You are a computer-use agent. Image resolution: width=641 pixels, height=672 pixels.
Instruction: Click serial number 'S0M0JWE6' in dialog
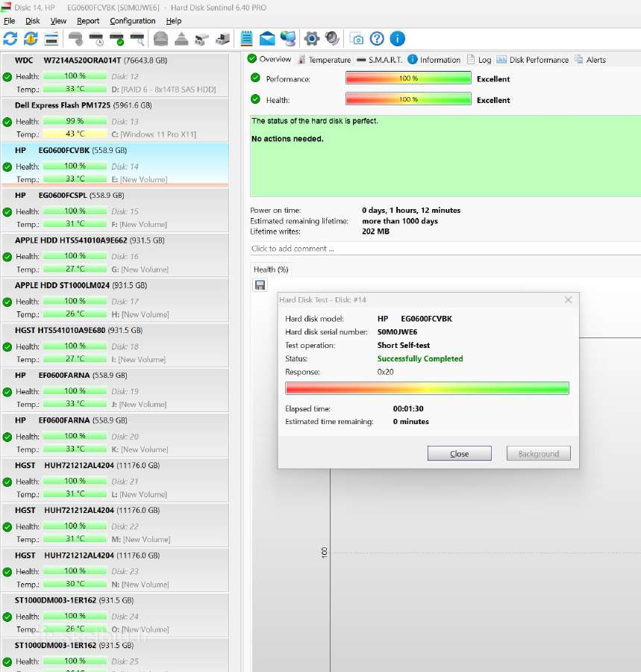(397, 332)
